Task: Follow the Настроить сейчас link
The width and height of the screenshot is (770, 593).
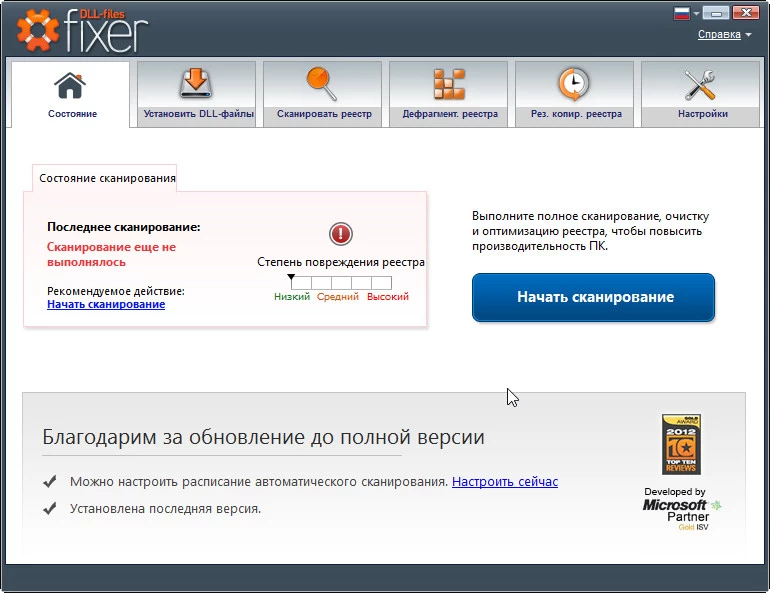Action: click(505, 482)
